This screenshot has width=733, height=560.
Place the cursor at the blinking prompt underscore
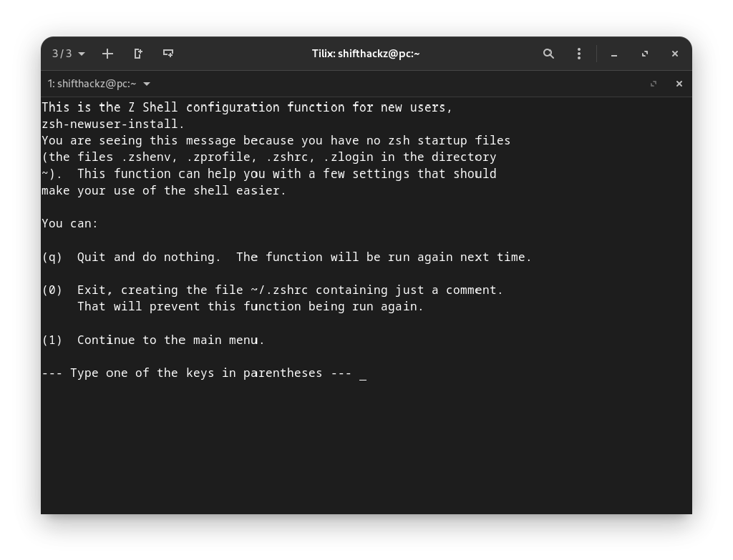pyautogui.click(x=362, y=374)
